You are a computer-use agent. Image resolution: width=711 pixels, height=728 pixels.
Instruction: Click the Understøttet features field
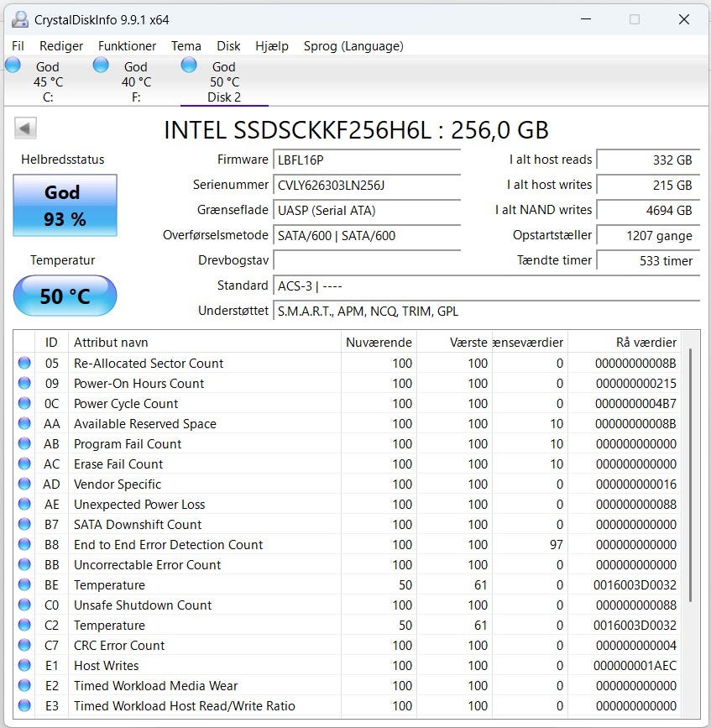coord(486,311)
